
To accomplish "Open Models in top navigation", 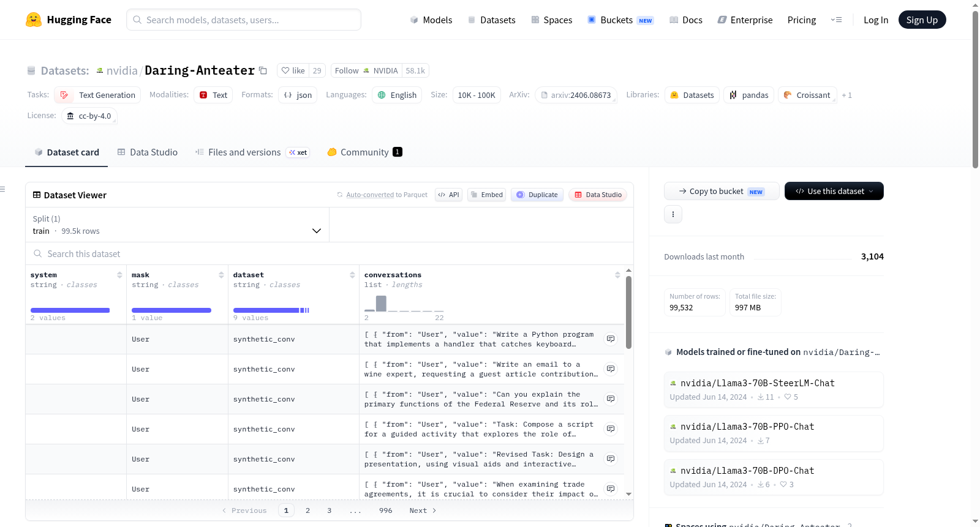I will (431, 20).
